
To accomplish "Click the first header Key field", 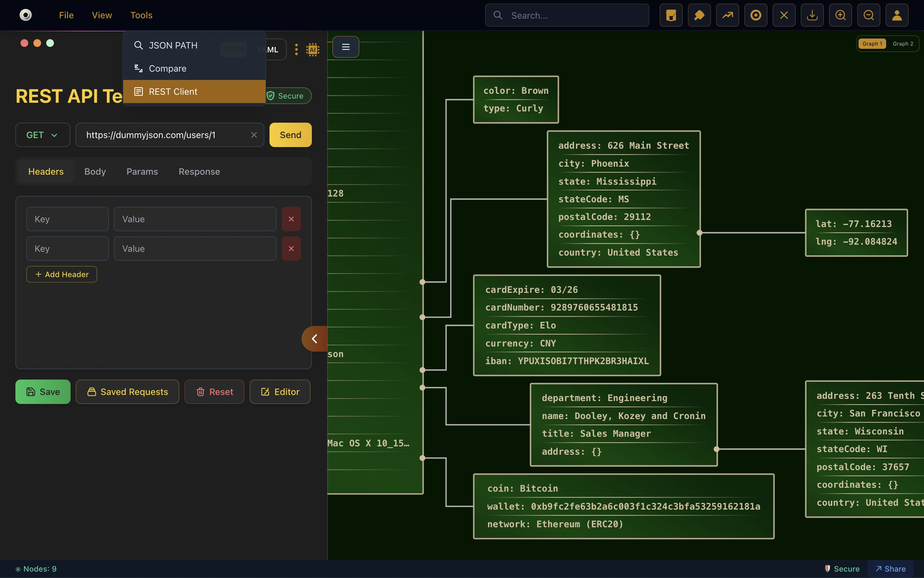I will pos(67,219).
